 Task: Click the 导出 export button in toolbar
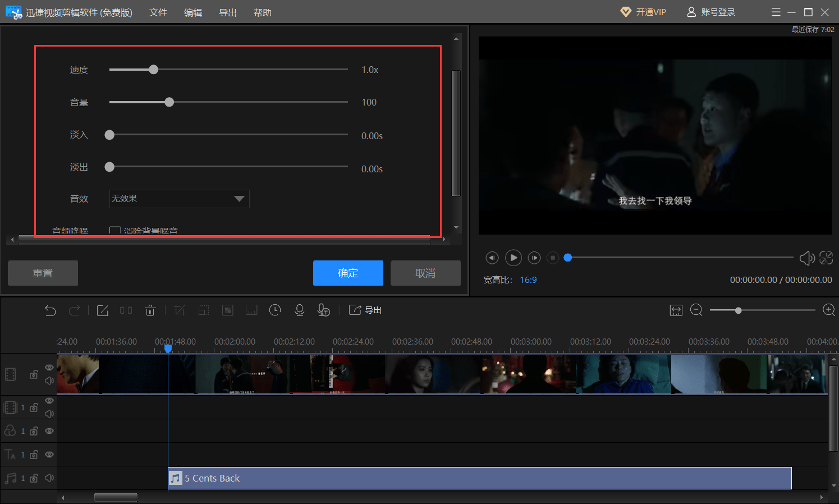(365, 310)
